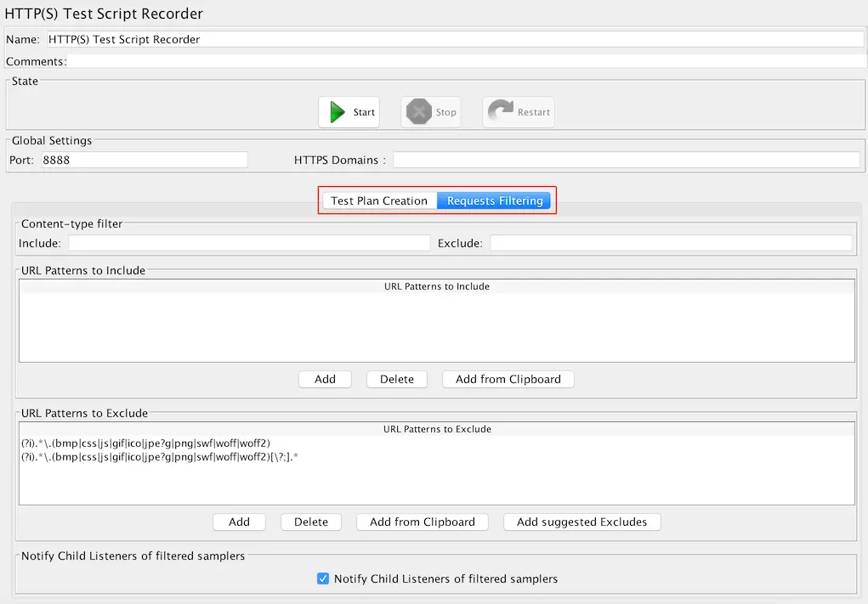Click Add from Clipboard under Exclude patterns
The width and height of the screenshot is (868, 604).
coord(423,522)
